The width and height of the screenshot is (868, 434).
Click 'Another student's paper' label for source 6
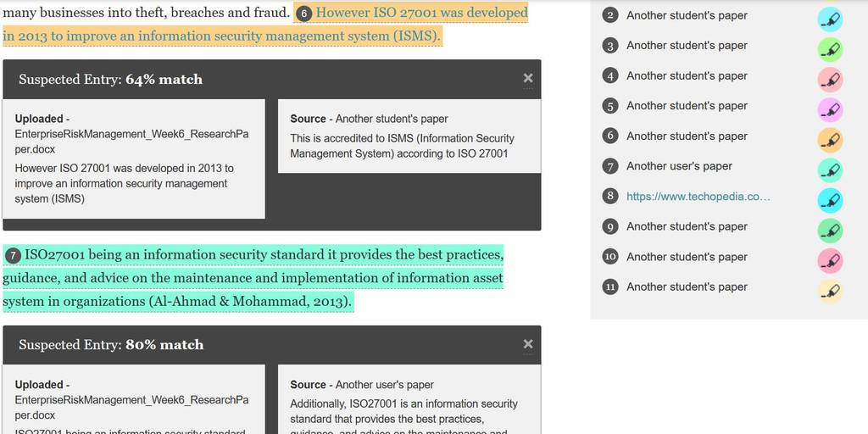[687, 136]
